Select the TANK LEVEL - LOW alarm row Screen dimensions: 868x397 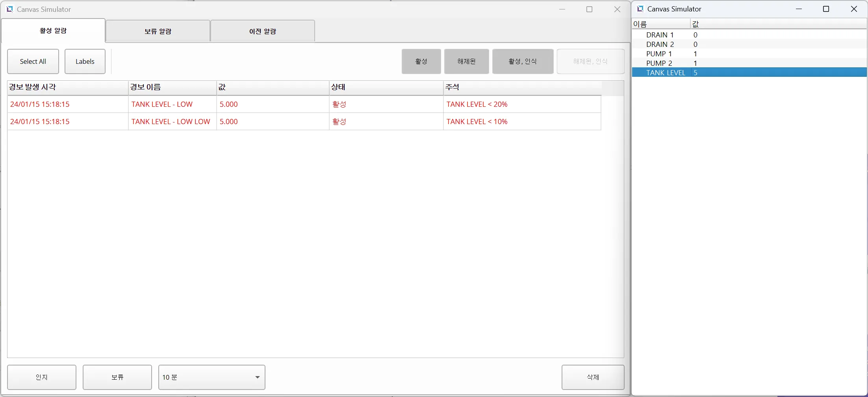162,104
